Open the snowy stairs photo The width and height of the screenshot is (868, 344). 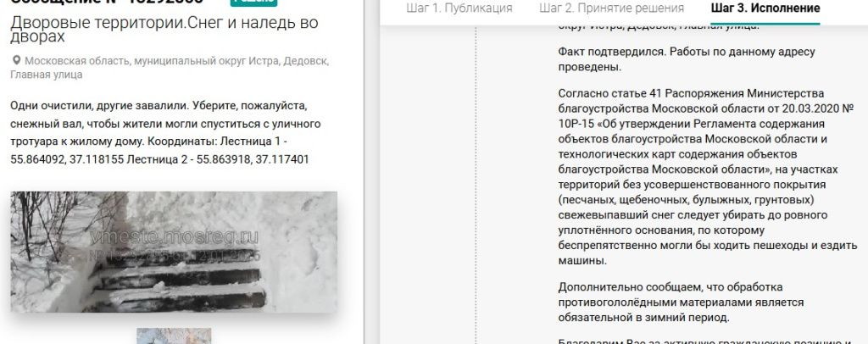[x=174, y=252]
